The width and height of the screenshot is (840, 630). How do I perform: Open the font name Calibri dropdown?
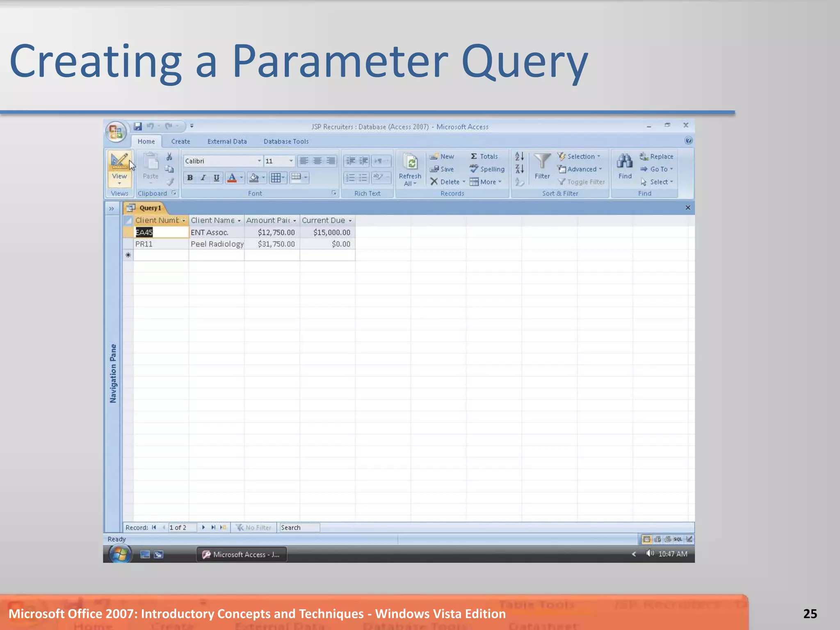pyautogui.click(x=259, y=161)
